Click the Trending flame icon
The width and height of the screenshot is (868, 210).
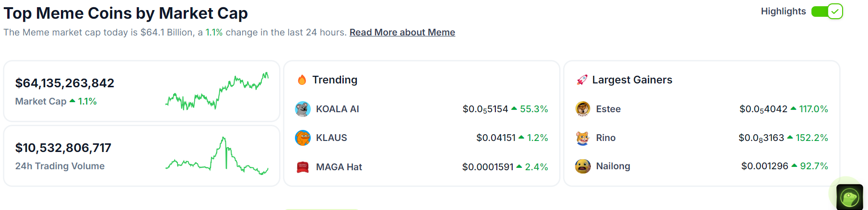click(302, 80)
